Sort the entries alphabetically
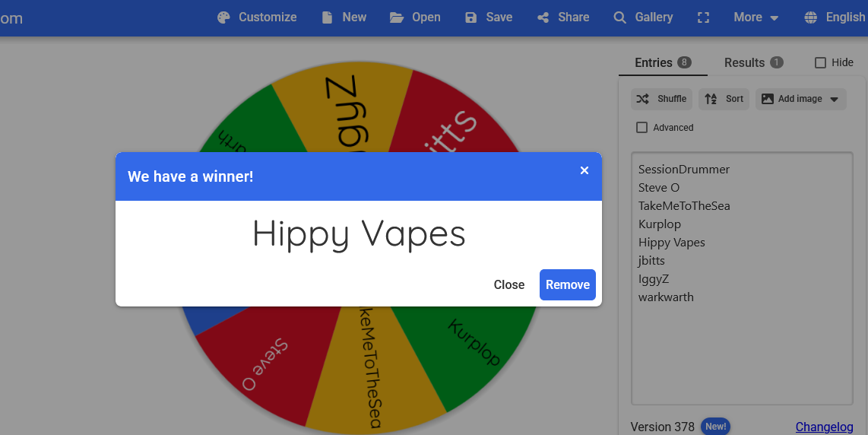868x435 pixels. pyautogui.click(x=724, y=99)
